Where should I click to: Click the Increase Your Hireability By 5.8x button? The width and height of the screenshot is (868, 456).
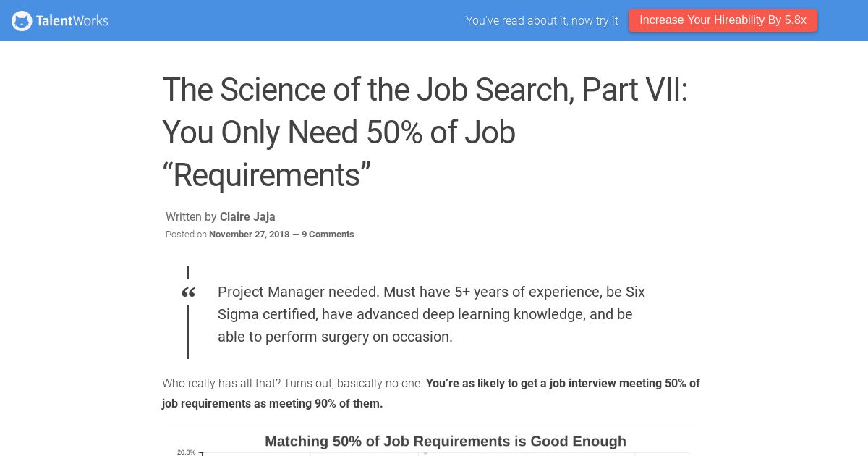pos(723,20)
